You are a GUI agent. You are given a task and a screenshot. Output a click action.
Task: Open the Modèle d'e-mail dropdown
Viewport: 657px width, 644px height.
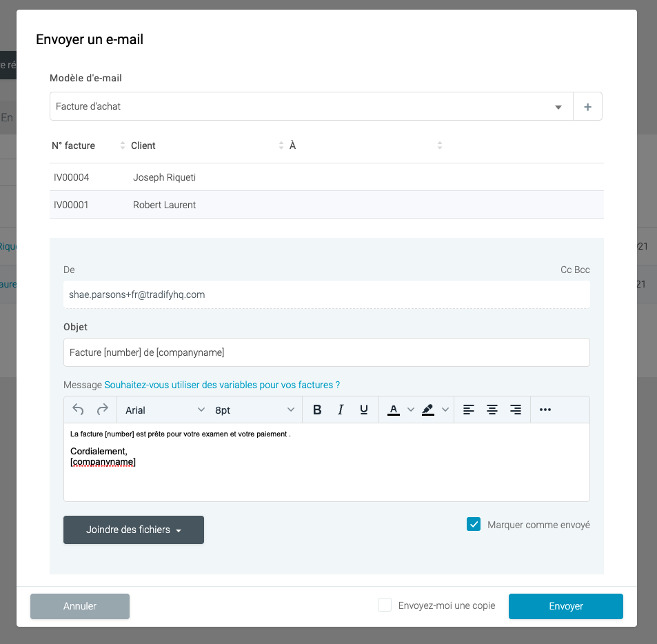(x=311, y=107)
